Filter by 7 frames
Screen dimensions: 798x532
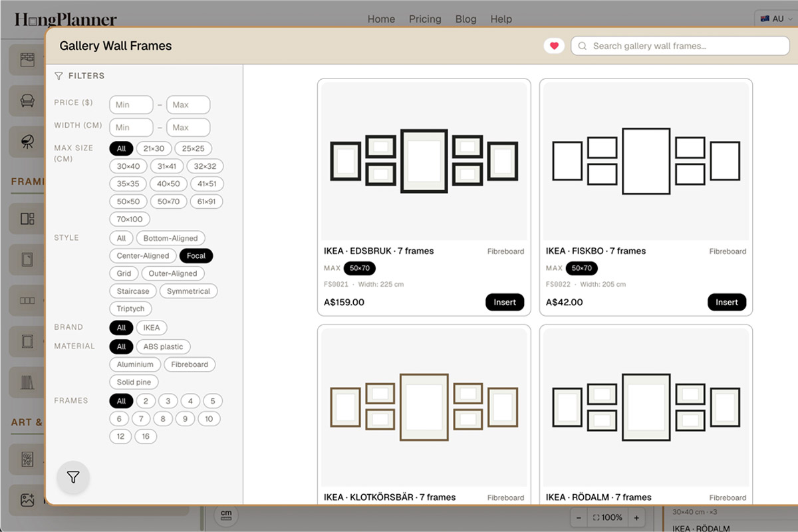(141, 419)
